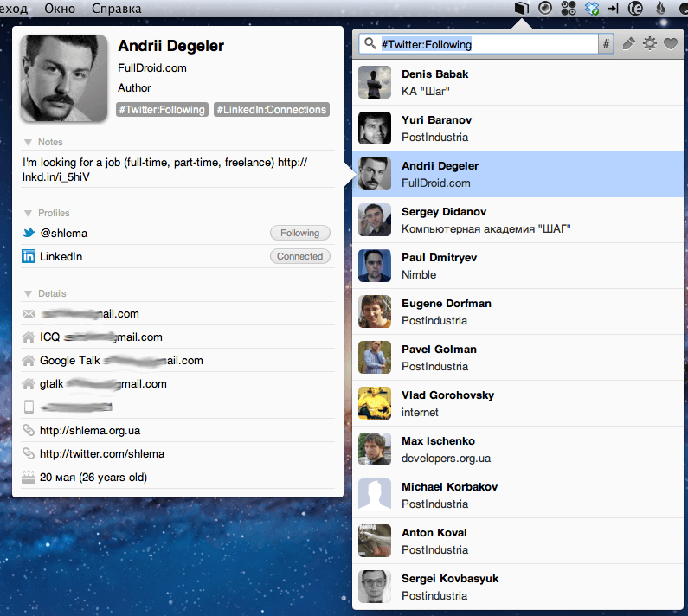
Task: Click the pencil edit contact icon
Action: coord(628,44)
